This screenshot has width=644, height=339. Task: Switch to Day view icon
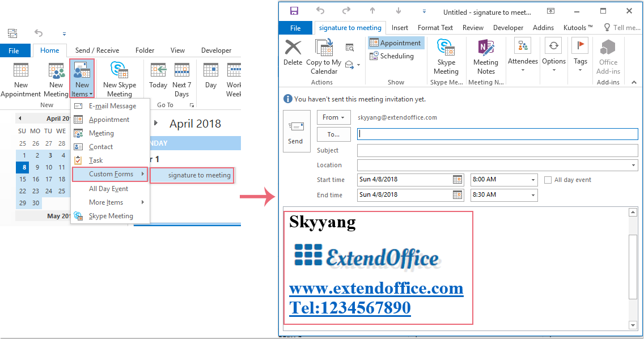point(211,71)
